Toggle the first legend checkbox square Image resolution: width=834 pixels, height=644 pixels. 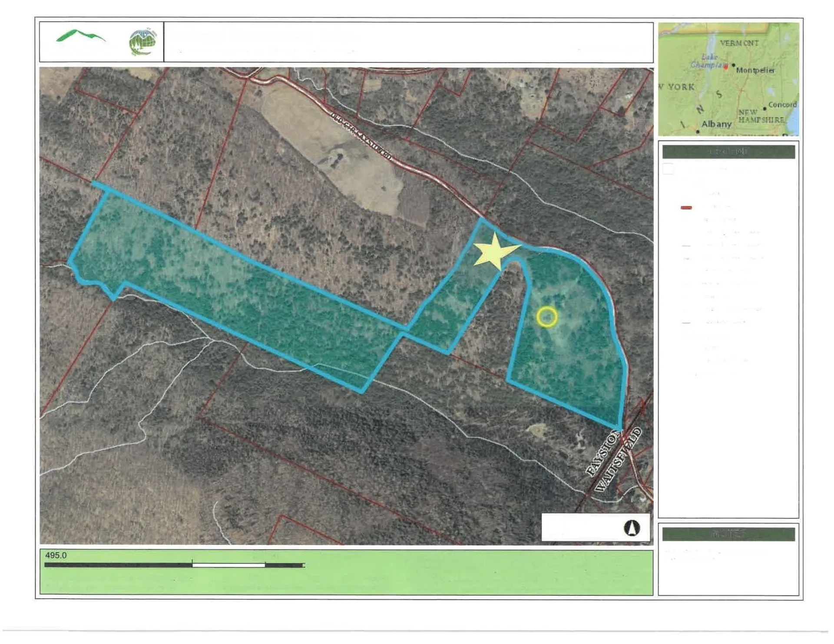pos(668,169)
